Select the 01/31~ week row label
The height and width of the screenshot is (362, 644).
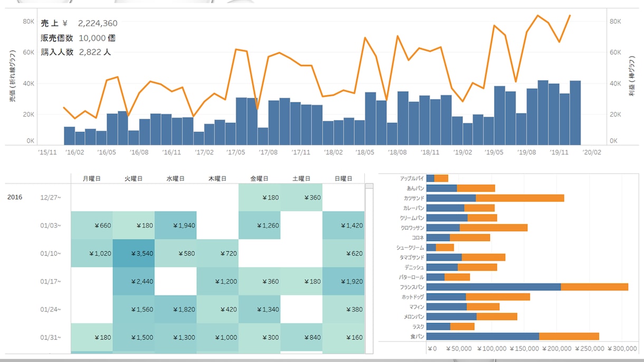[51, 337]
